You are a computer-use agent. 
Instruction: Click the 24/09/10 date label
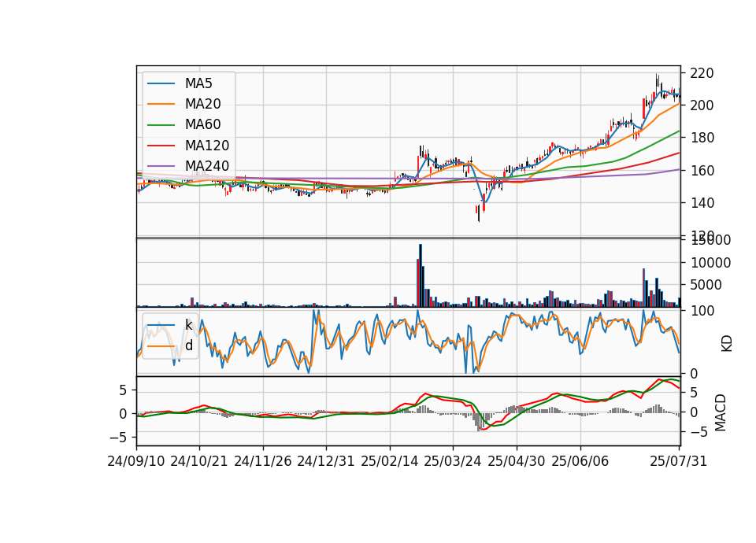[136, 461]
